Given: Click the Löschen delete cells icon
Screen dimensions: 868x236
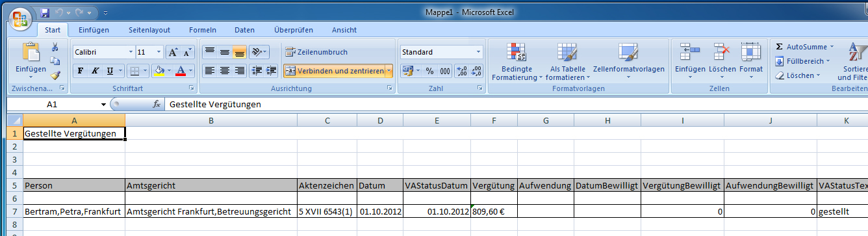Looking at the screenshot, I should 722,52.
